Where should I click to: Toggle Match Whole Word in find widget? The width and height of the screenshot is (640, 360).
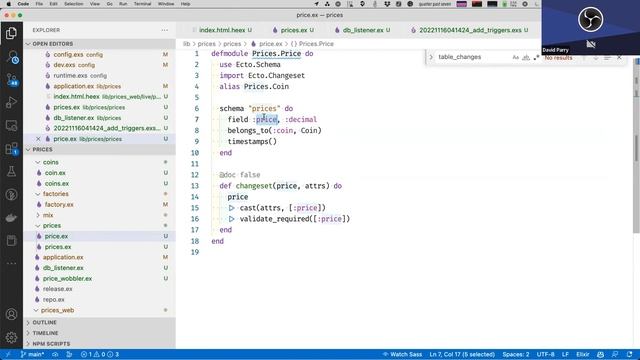pos(526,58)
